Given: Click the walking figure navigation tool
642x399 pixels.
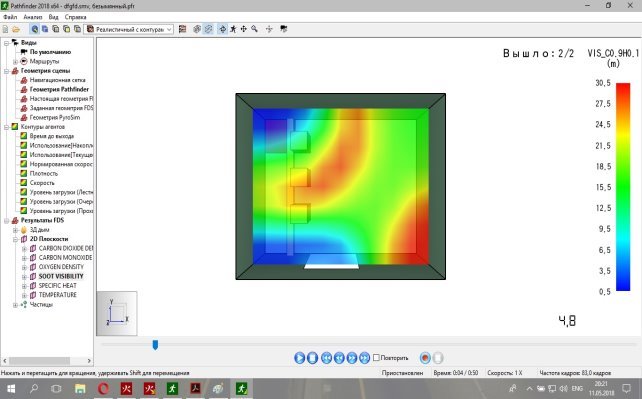Looking at the screenshot, I should [233, 29].
